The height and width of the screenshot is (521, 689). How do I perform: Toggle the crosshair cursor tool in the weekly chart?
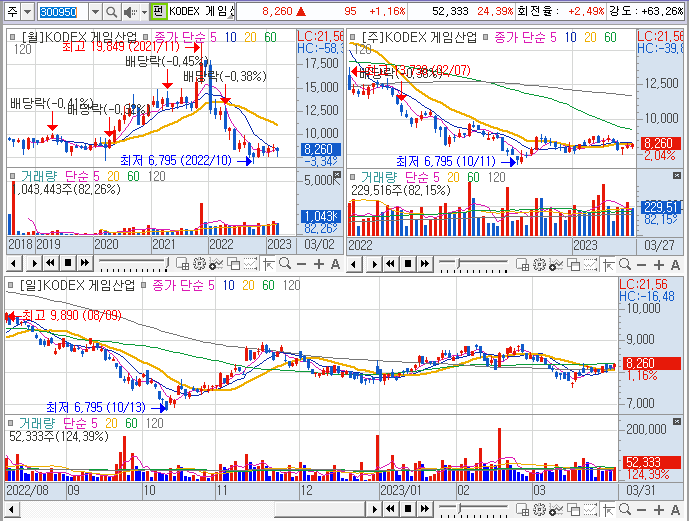pos(609,265)
